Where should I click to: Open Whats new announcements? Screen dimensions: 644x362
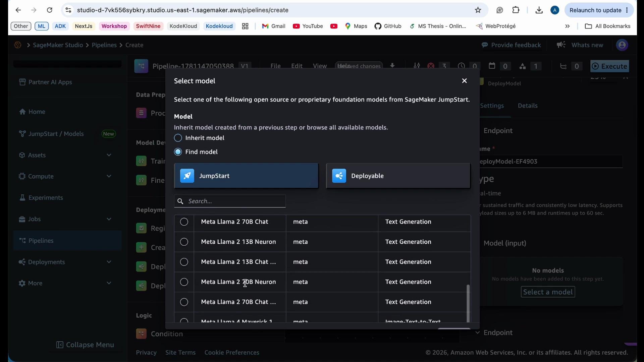coord(580,45)
